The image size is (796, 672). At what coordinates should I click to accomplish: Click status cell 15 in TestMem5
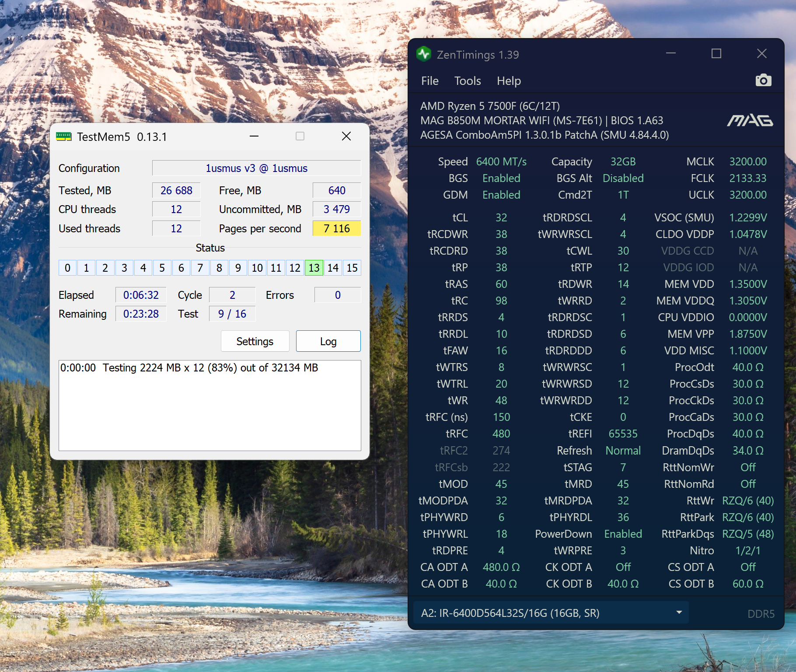(352, 268)
